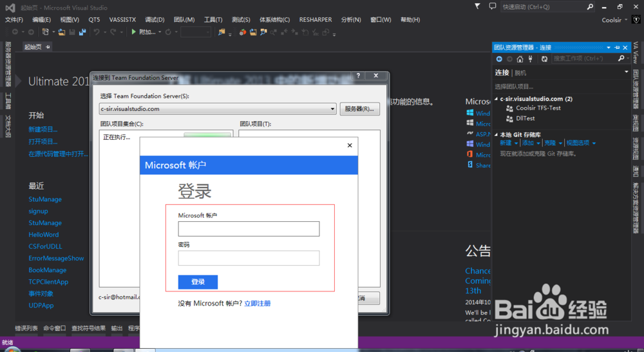
Task: Open the 连接 page dropdown arrow
Action: (627, 72)
